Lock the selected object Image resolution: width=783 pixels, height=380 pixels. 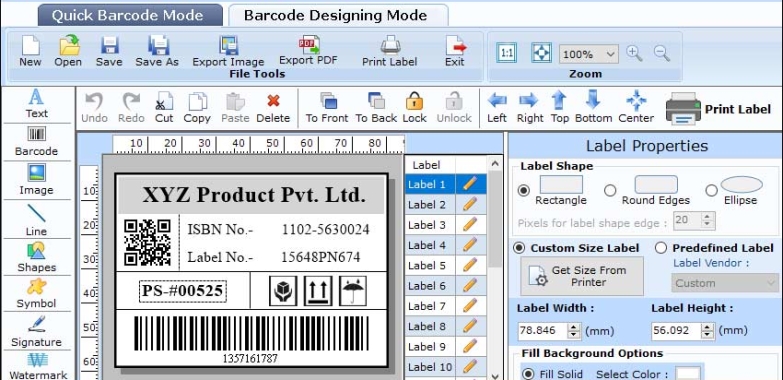[x=414, y=108]
